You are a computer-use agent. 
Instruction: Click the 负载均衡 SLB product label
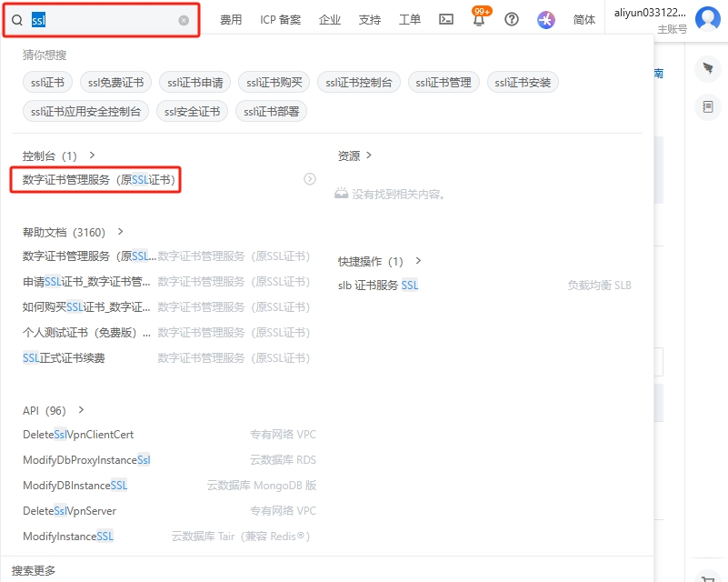599,286
